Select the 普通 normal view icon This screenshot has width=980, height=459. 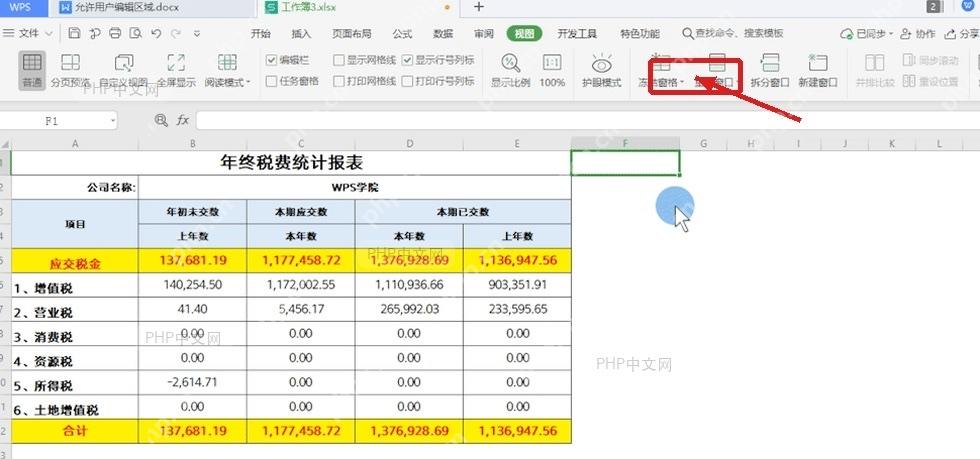(32, 63)
